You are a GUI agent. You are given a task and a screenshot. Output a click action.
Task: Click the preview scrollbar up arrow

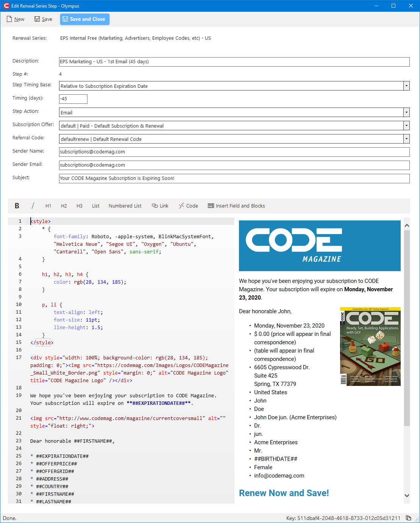tap(407, 226)
